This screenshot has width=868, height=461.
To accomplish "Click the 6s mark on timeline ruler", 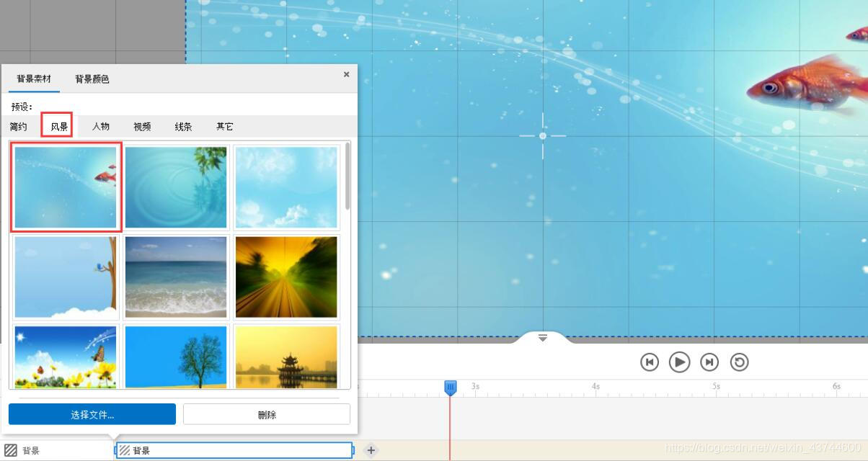I will [836, 386].
